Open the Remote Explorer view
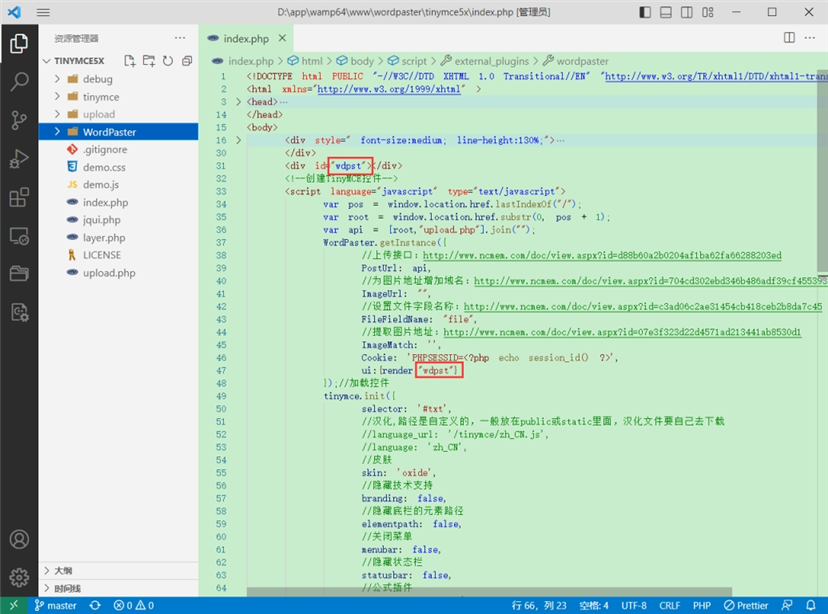 click(19, 236)
